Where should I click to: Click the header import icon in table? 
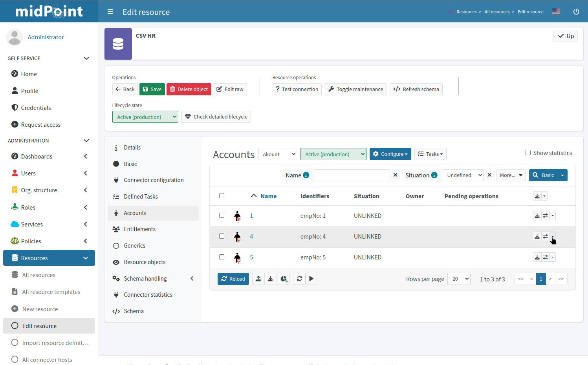pos(537,196)
